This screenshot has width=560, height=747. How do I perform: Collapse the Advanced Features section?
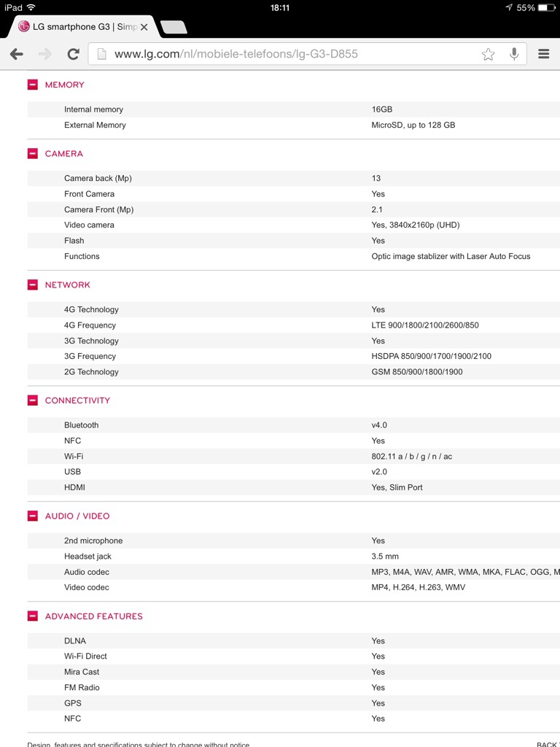33,616
